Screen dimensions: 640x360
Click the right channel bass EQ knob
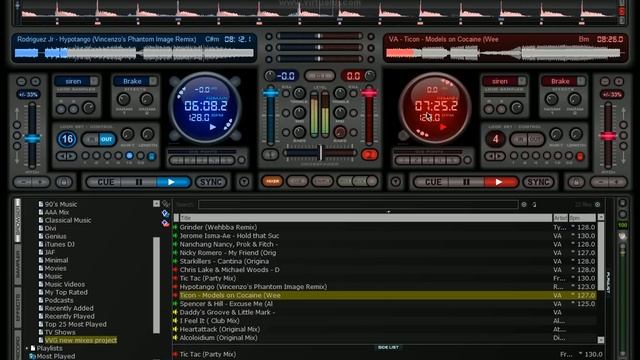(340, 132)
